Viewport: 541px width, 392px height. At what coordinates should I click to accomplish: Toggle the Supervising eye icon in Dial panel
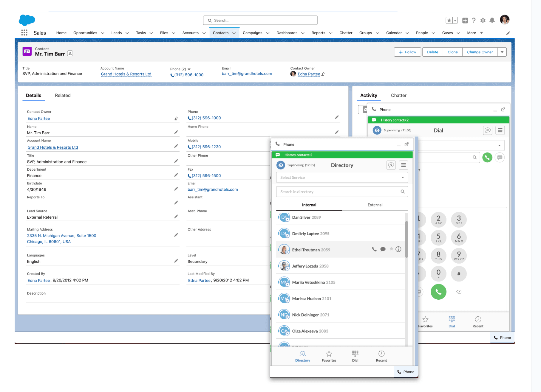(377, 130)
